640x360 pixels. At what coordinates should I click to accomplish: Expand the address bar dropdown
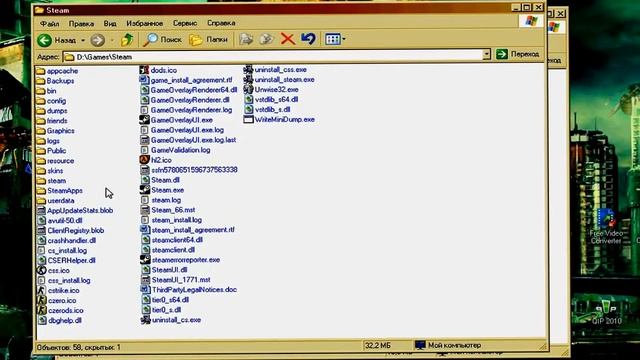(x=486, y=54)
